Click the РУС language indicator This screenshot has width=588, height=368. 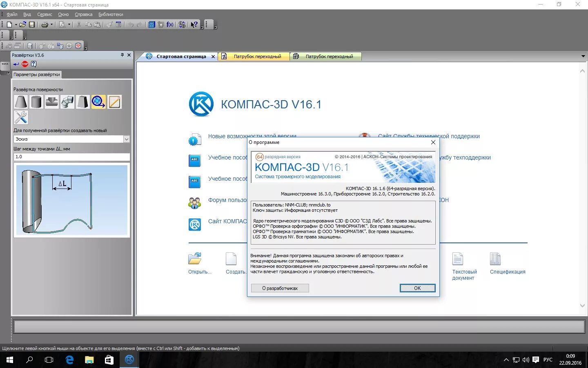click(548, 360)
